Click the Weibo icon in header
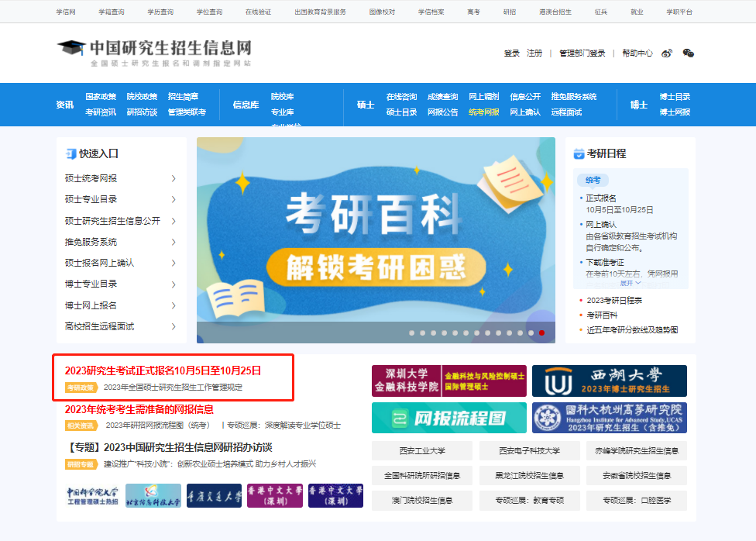This screenshot has width=756, height=541. [667, 53]
